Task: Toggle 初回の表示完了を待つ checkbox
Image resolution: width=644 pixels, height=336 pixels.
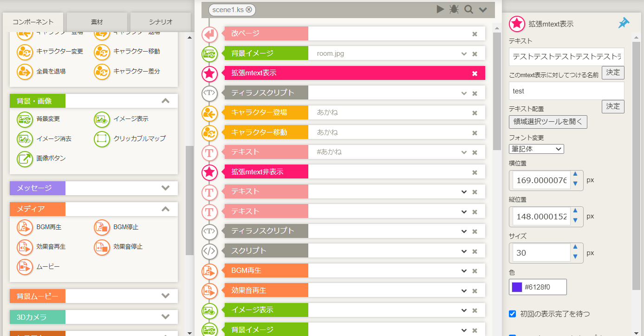Action: (x=513, y=314)
